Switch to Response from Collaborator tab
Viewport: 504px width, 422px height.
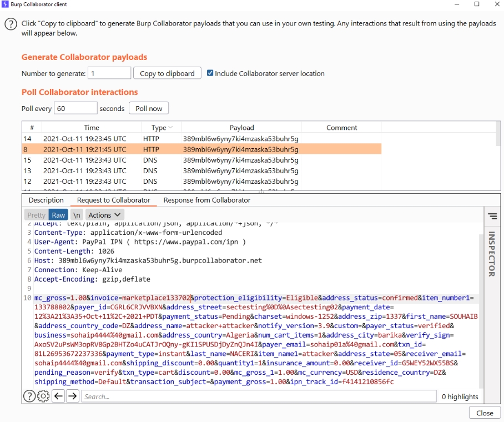click(x=207, y=200)
